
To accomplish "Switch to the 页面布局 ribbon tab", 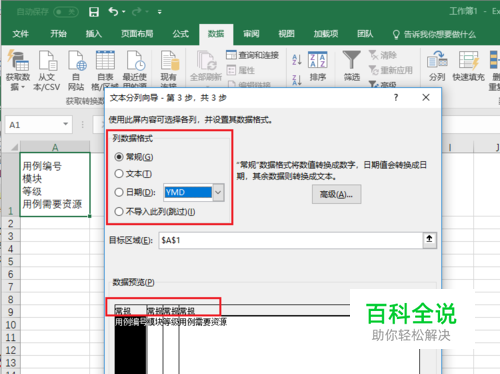I will tap(137, 34).
